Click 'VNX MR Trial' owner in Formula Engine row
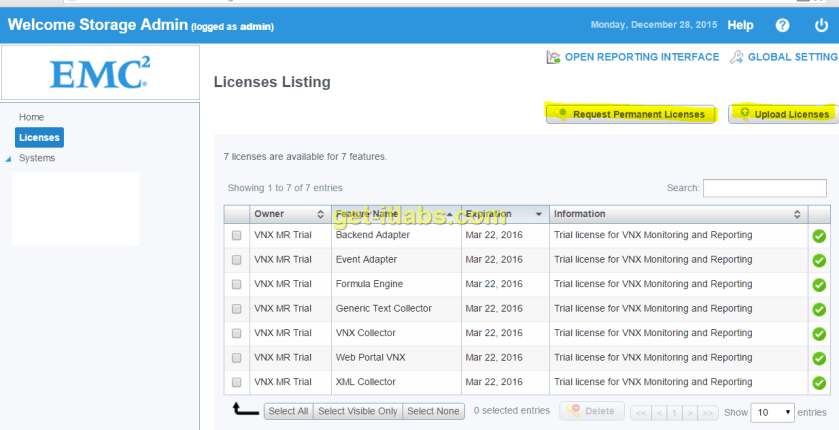Image resolution: width=839 pixels, height=430 pixels. pyautogui.click(x=283, y=284)
